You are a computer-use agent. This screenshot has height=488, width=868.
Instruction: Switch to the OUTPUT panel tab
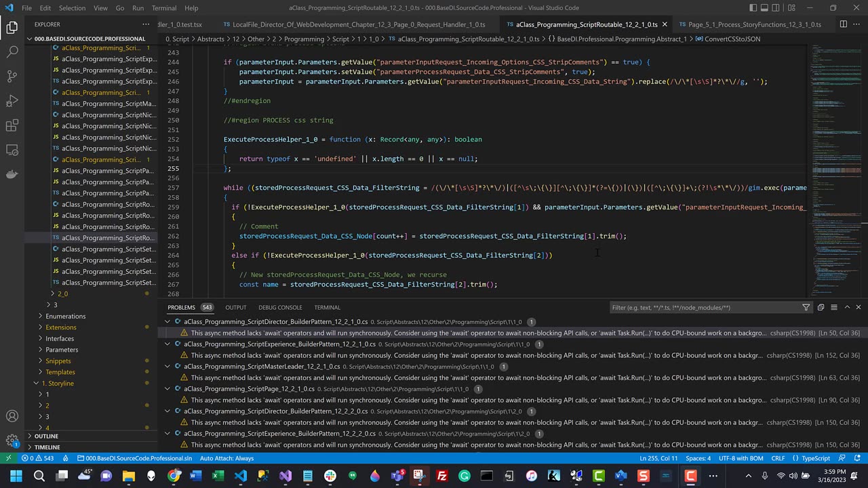pos(236,307)
